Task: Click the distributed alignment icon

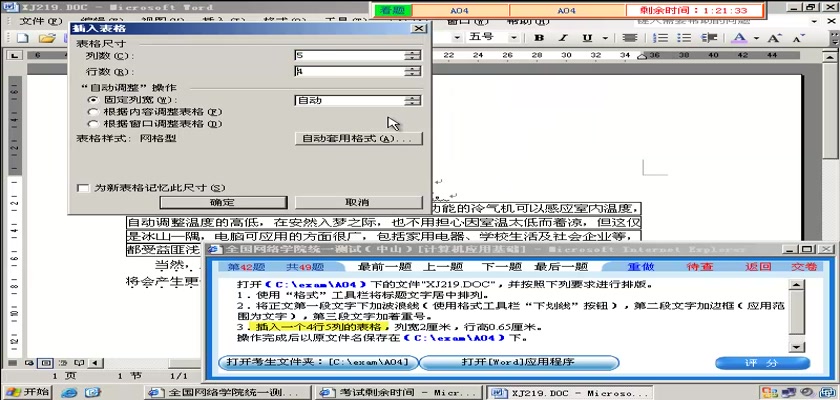Action: click(x=629, y=38)
